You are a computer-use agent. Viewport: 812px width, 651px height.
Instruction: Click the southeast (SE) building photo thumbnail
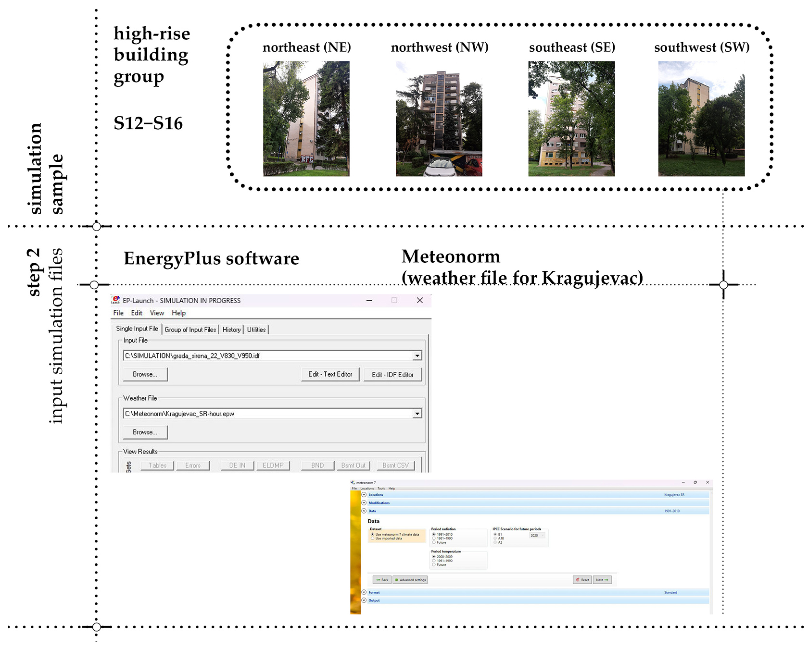click(571, 119)
